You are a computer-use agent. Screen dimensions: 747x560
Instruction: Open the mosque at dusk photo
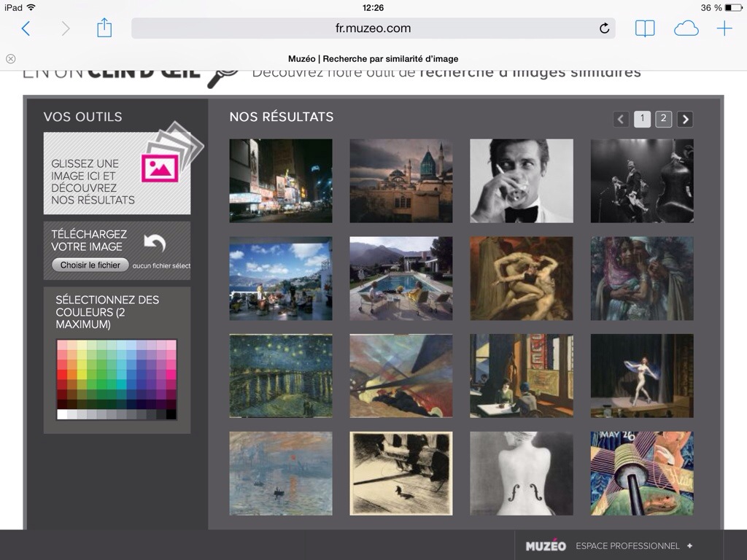click(x=401, y=181)
